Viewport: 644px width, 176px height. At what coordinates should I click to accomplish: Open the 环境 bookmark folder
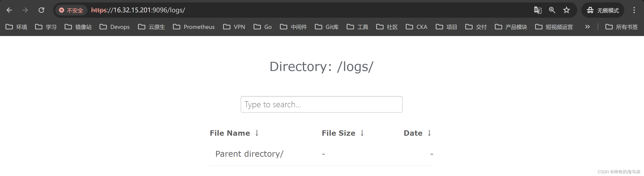pyautogui.click(x=16, y=27)
